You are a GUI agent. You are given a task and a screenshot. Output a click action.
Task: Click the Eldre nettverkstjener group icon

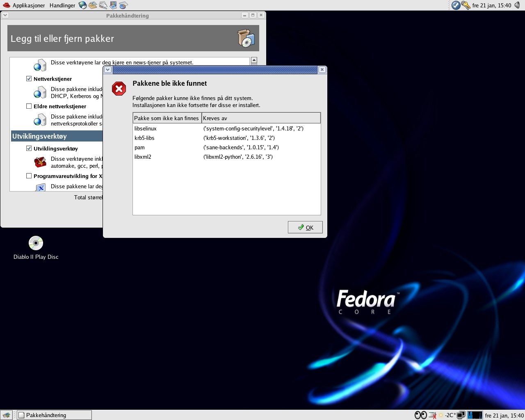(x=40, y=120)
